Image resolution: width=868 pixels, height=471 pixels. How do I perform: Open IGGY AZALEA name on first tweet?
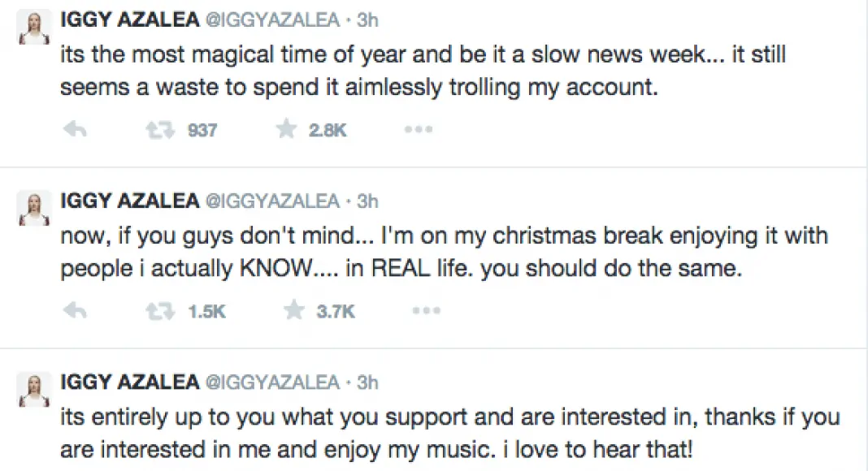tap(129, 20)
